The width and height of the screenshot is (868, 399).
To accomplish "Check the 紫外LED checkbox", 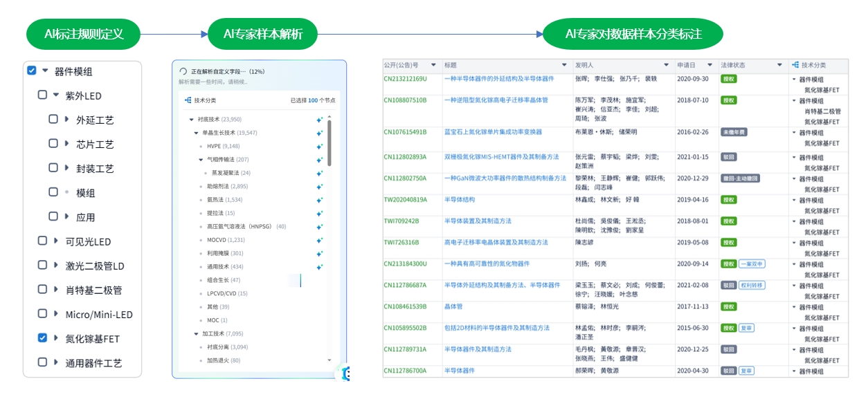I will point(42,95).
